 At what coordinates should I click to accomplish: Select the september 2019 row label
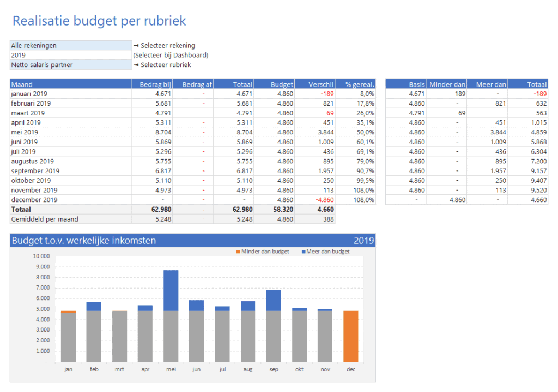coord(70,170)
